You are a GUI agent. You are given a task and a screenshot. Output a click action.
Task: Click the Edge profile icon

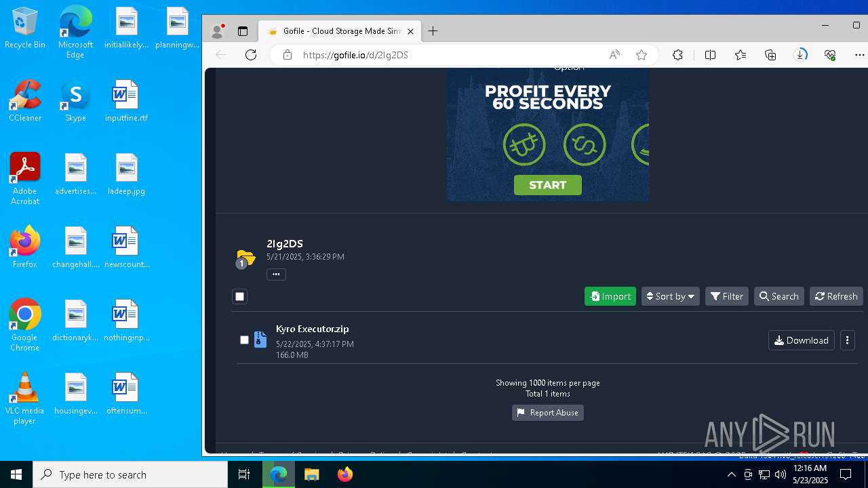coord(218,31)
